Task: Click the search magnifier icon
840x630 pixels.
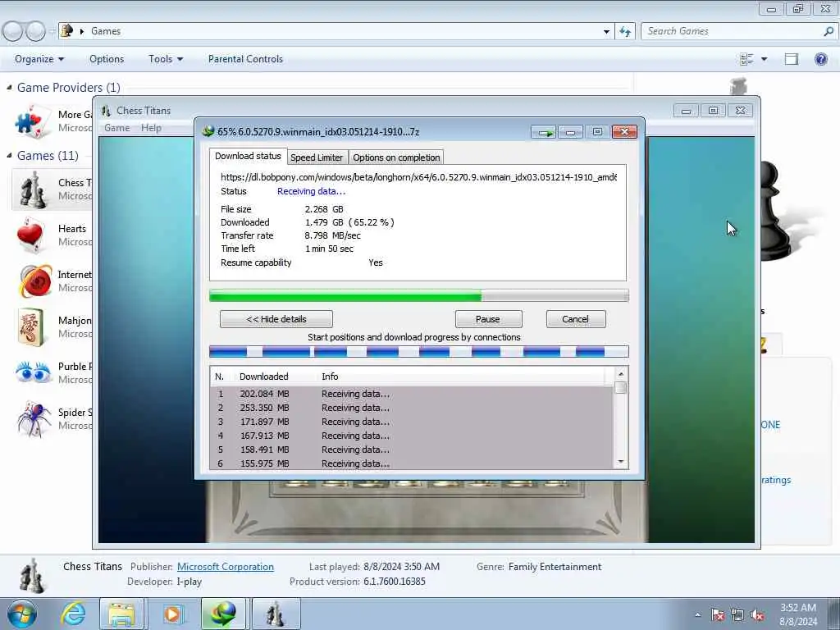Action: point(829,31)
